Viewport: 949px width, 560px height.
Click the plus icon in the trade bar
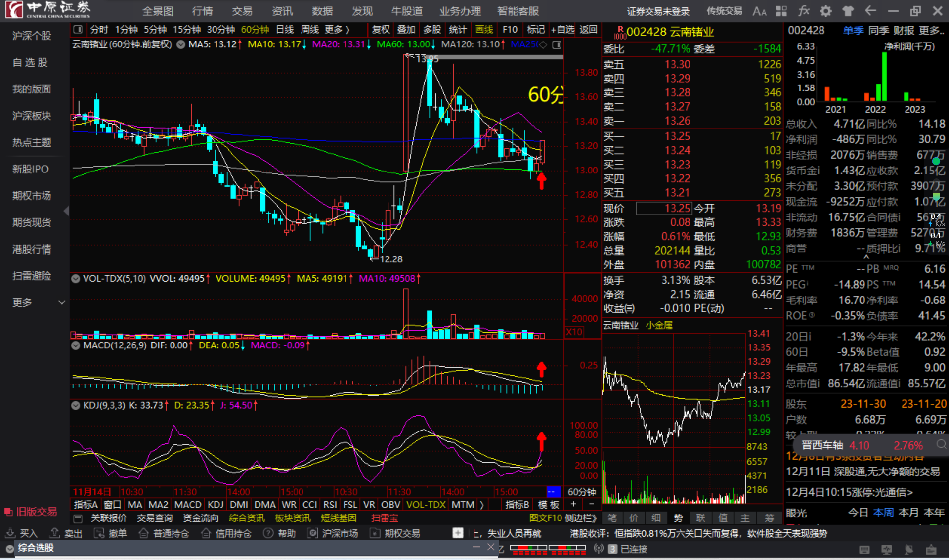pyautogui.click(x=458, y=533)
